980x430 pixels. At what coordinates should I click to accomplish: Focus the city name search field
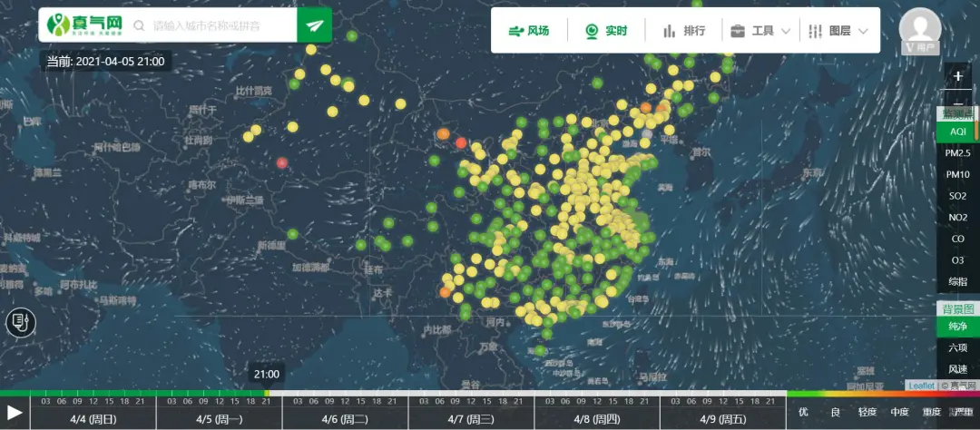click(216, 25)
